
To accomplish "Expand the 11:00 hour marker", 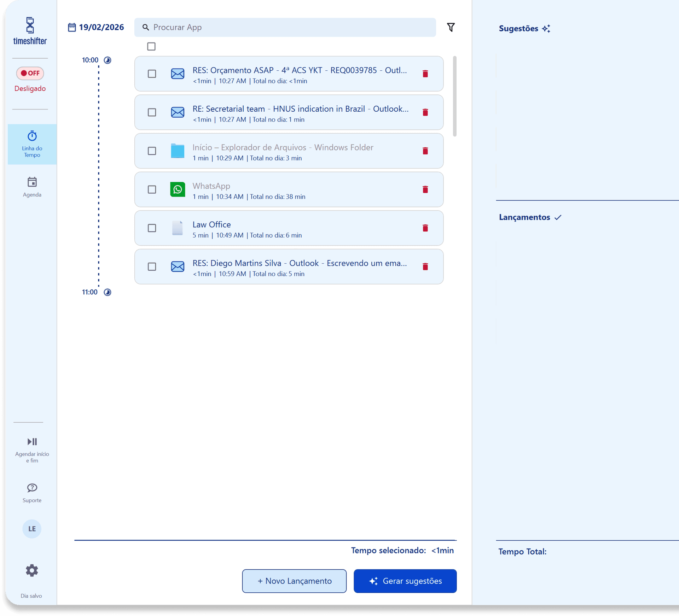I will [x=108, y=292].
